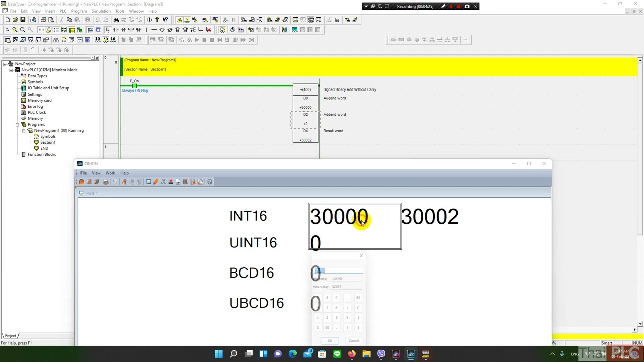Viewport: 644px width, 362px height.
Task: Click the Open project icon in CIMON toolbar
Action: coord(82,182)
